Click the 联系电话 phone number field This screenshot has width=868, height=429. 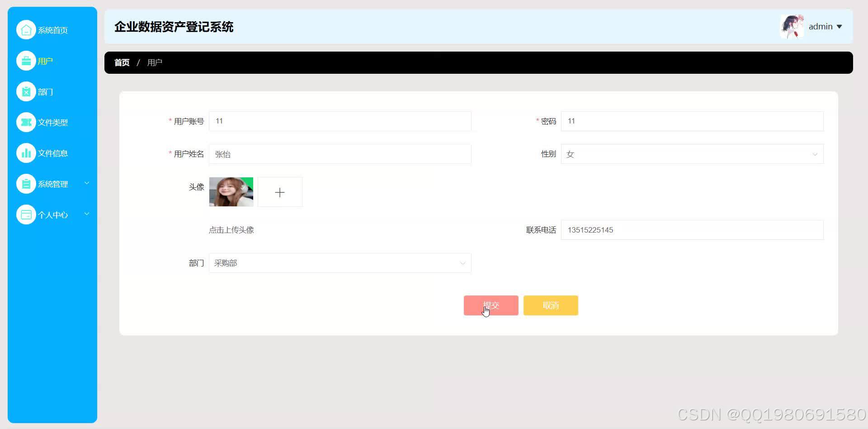(x=691, y=230)
